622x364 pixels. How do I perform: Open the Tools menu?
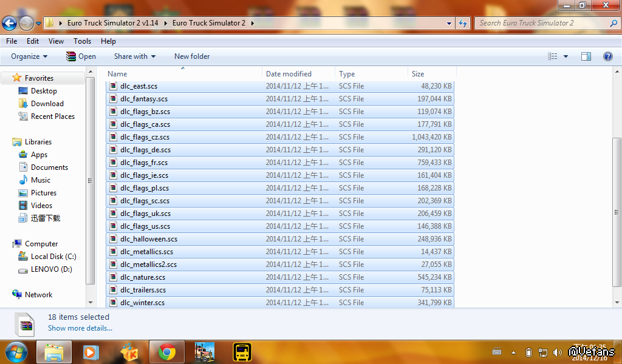click(x=82, y=41)
